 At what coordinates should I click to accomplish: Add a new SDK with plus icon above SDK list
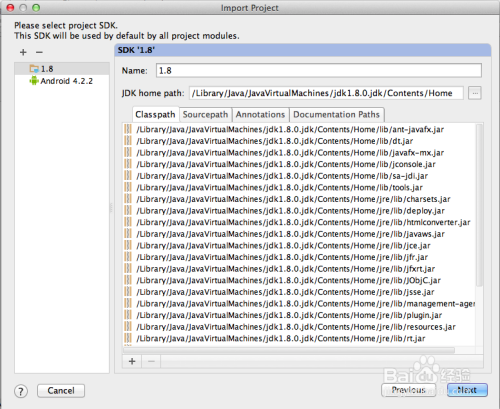click(x=23, y=52)
